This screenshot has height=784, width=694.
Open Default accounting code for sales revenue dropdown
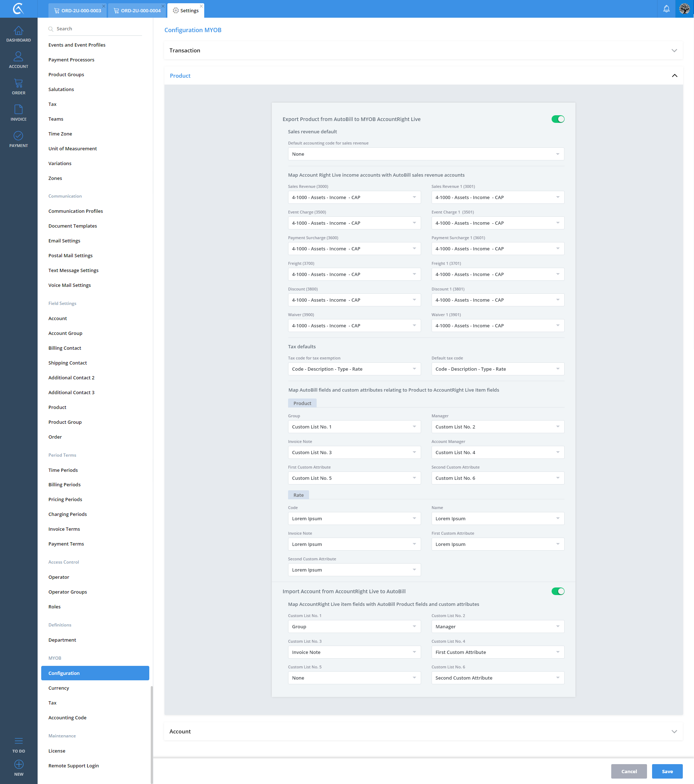click(425, 154)
